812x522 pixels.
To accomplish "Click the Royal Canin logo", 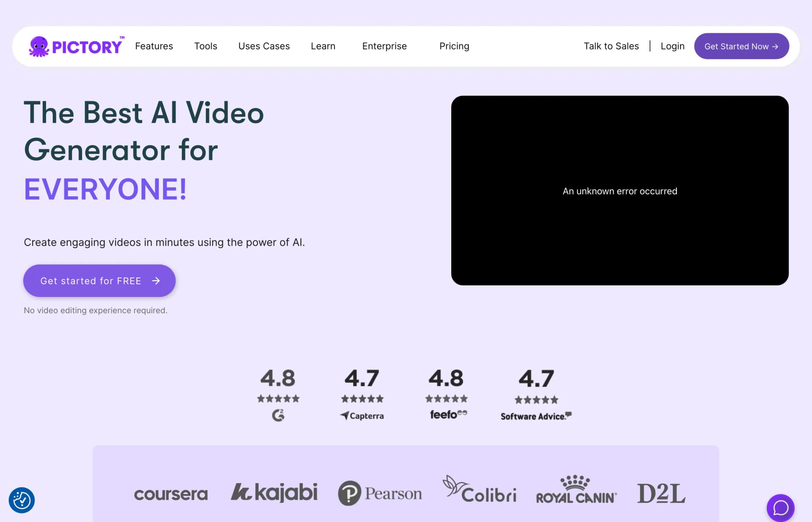I will click(576, 490).
